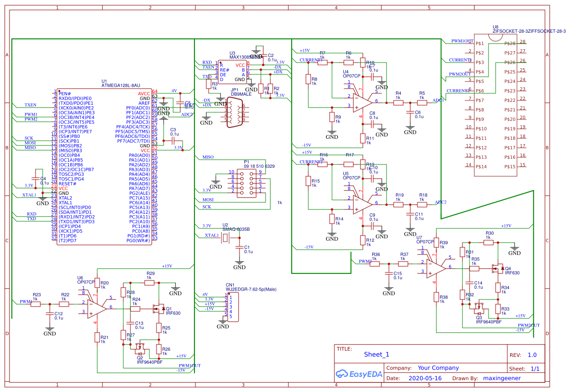Click the "P$28" pin label on U8
570x392 pixels.
point(510,43)
